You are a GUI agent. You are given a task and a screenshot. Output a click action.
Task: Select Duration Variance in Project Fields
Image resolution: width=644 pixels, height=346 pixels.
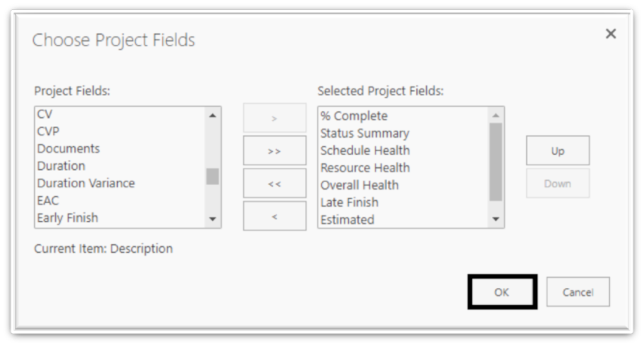tap(86, 183)
